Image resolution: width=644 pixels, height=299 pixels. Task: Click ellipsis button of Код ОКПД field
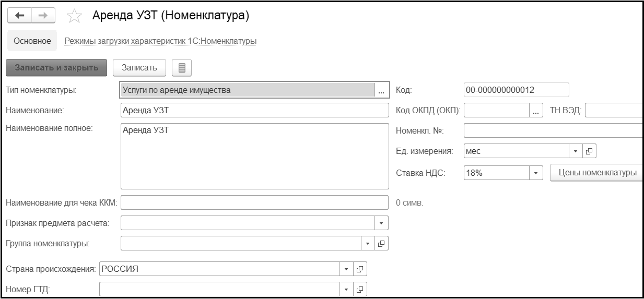point(535,111)
